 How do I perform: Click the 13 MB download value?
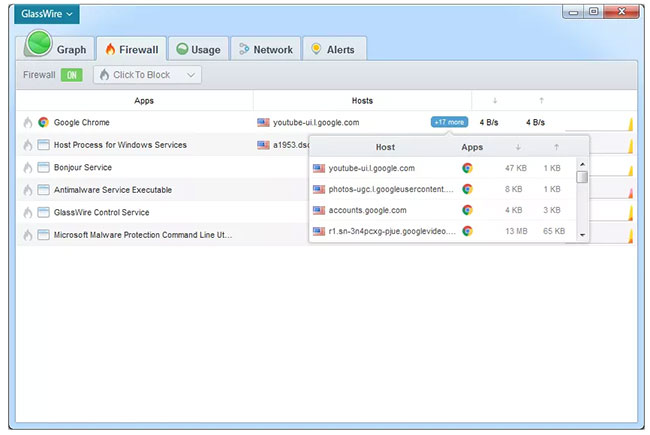pos(516,231)
